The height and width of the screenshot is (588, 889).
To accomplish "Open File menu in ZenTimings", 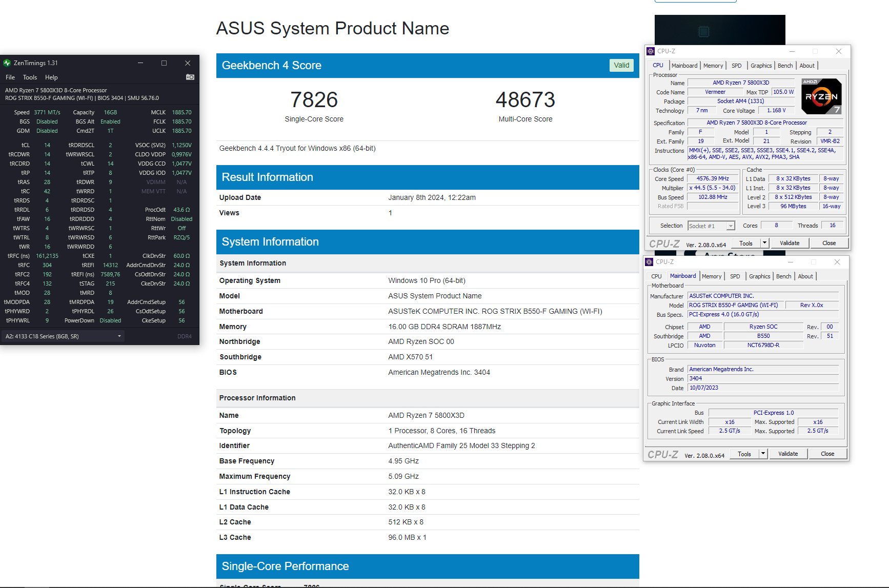I will tap(10, 77).
